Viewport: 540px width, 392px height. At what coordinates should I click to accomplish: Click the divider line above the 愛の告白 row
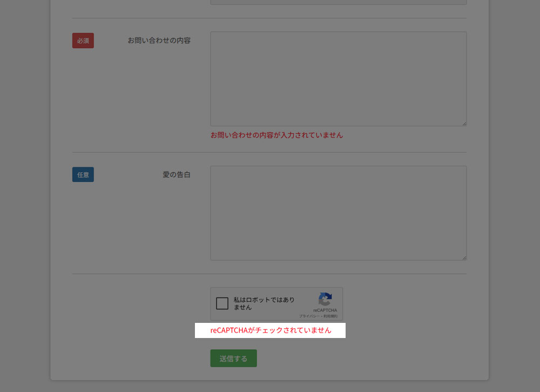pyautogui.click(x=269, y=152)
